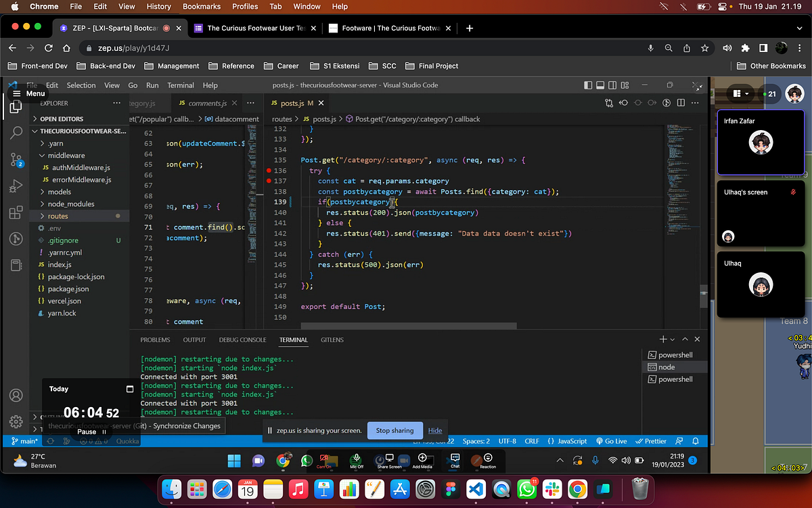Open the Terminal menu in VS Code
Image resolution: width=812 pixels, height=508 pixels.
(x=180, y=85)
